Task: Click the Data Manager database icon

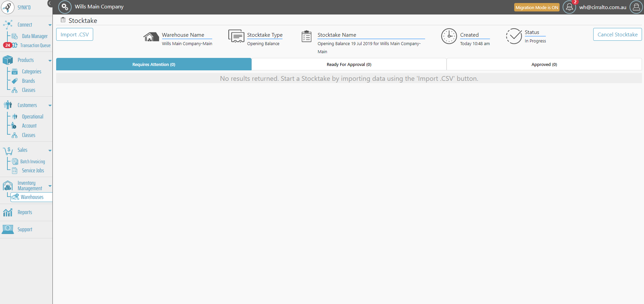Action: coord(15,36)
